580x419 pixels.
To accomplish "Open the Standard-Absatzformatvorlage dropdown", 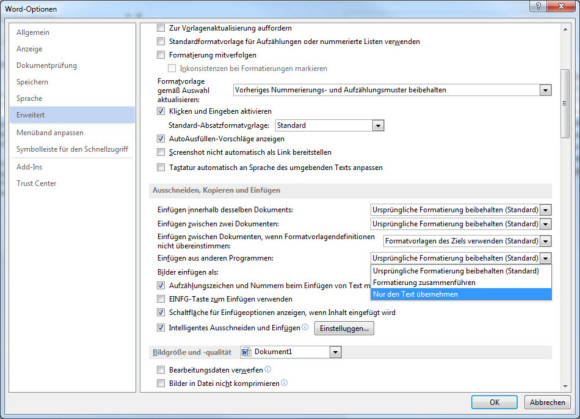I will click(x=378, y=125).
